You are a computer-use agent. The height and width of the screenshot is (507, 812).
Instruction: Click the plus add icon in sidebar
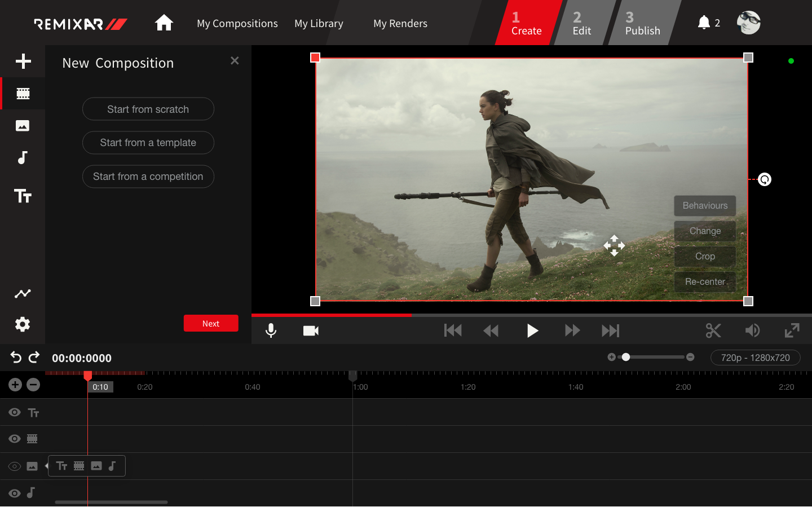coord(23,61)
